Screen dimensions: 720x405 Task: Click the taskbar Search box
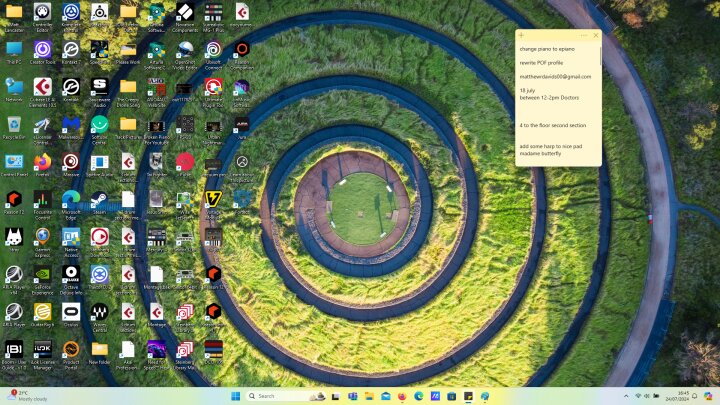coord(286,396)
